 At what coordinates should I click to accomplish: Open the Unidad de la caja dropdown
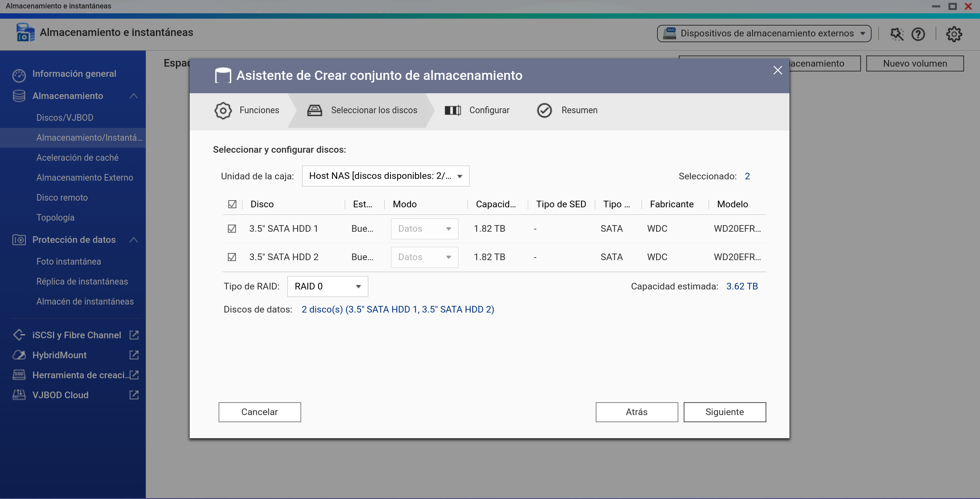tap(385, 176)
